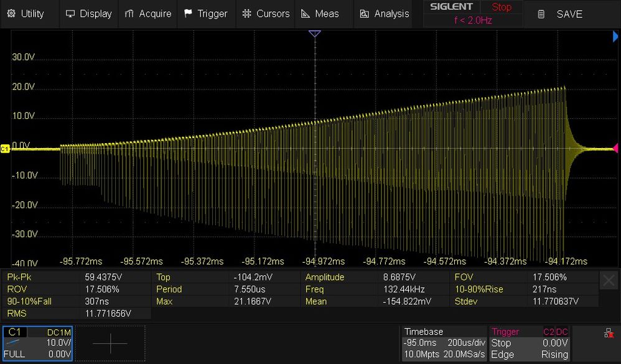Open the C1 channel settings box

tap(37, 343)
